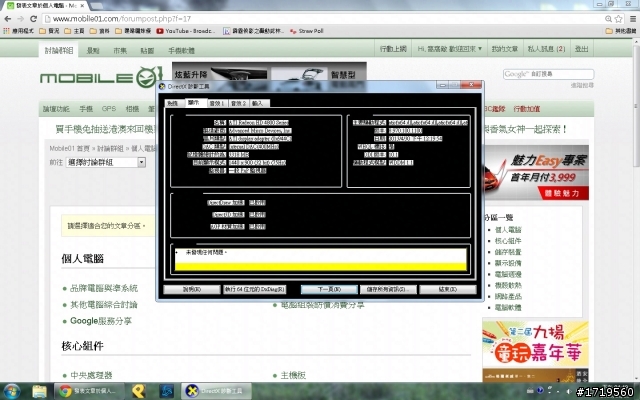Screen dimensions: 640x400
Task: Bookmark this page with the star icon
Action: pos(618,19)
